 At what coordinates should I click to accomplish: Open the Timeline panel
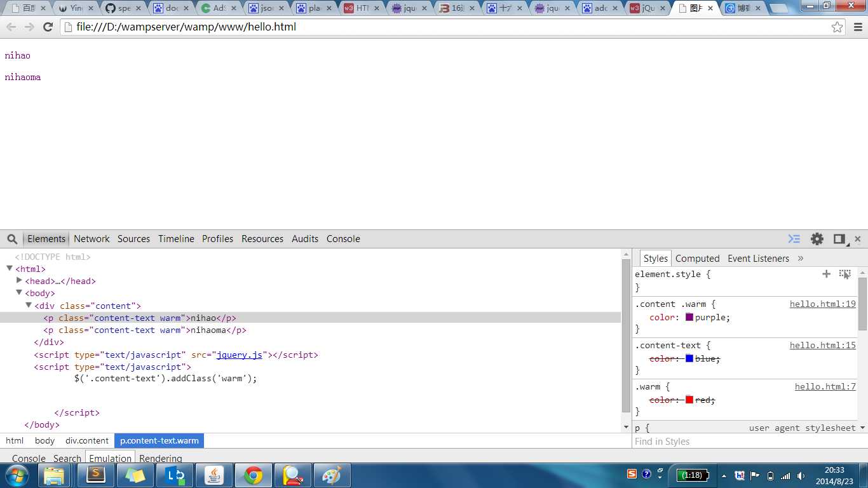[x=176, y=239]
